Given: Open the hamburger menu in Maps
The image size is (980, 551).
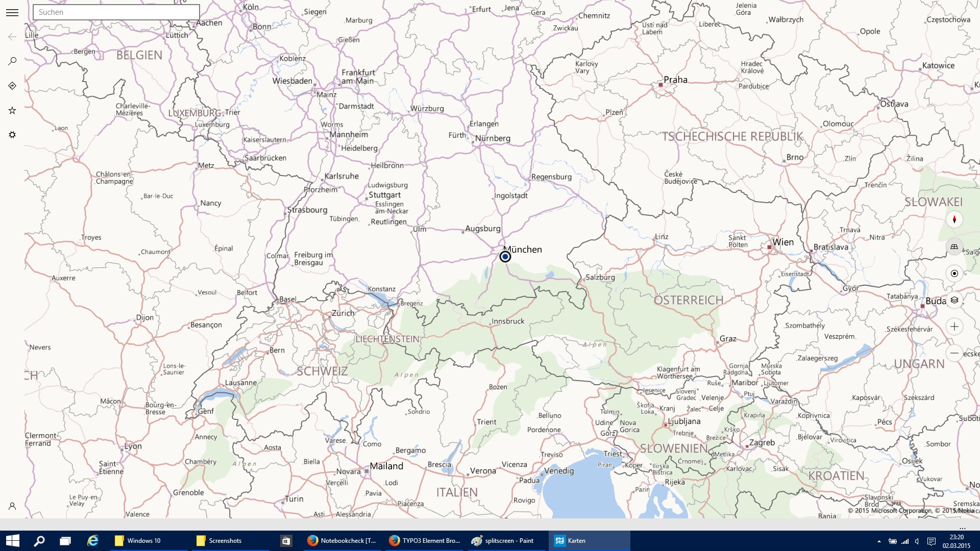Looking at the screenshot, I should click(12, 12).
